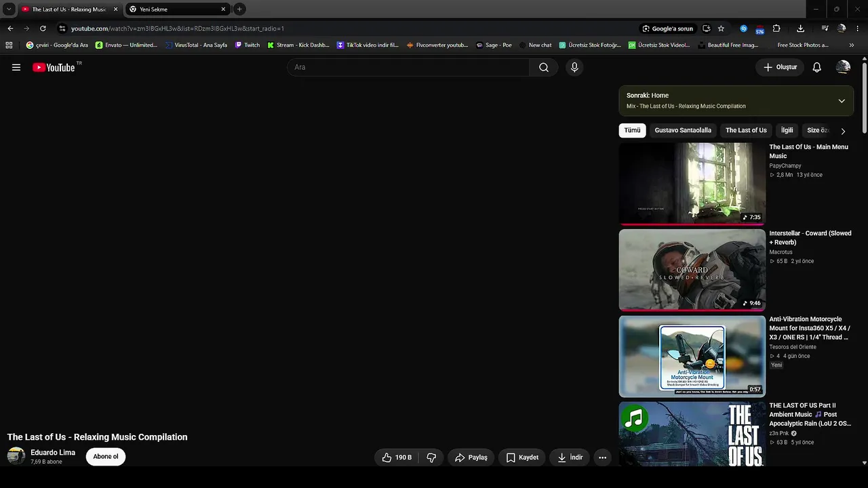Screen dimensions: 868x488
Task: Open Tesoros del Oriente channel link
Action: [x=793, y=347]
